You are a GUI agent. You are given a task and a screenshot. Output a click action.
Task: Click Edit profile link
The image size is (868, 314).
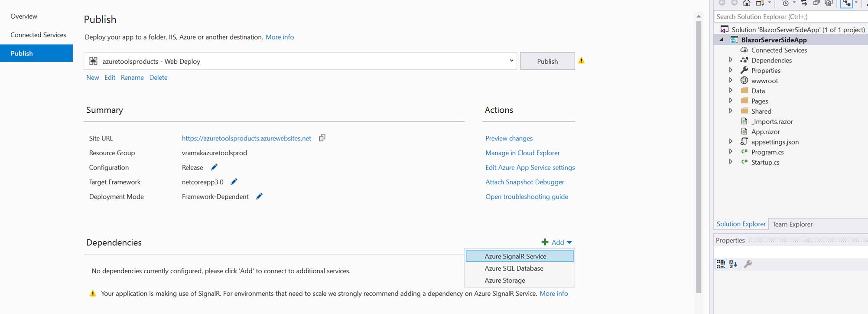[110, 77]
